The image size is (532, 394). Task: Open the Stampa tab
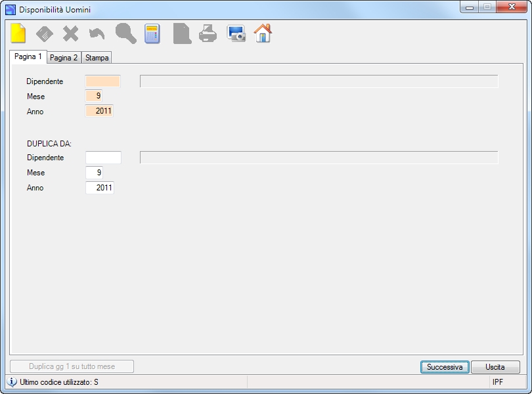point(97,58)
